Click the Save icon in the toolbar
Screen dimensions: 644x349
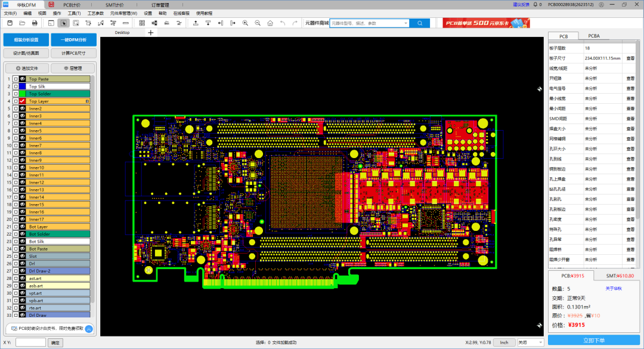tap(10, 23)
